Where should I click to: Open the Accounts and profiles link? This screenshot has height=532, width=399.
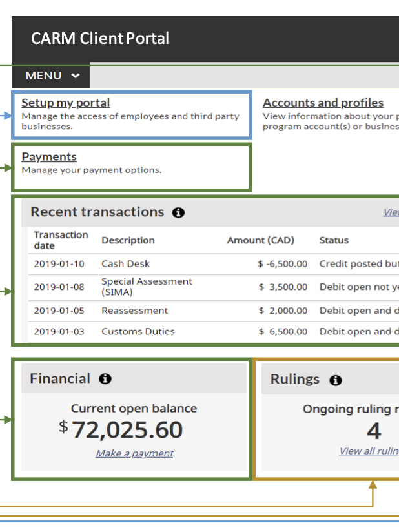[323, 103]
